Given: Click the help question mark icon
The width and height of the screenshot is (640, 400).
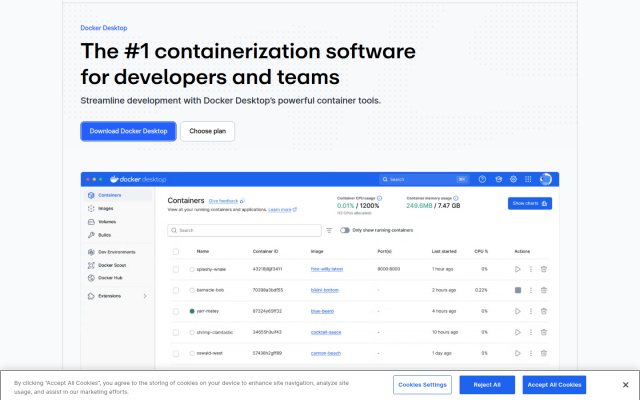Looking at the screenshot, I should [482, 179].
